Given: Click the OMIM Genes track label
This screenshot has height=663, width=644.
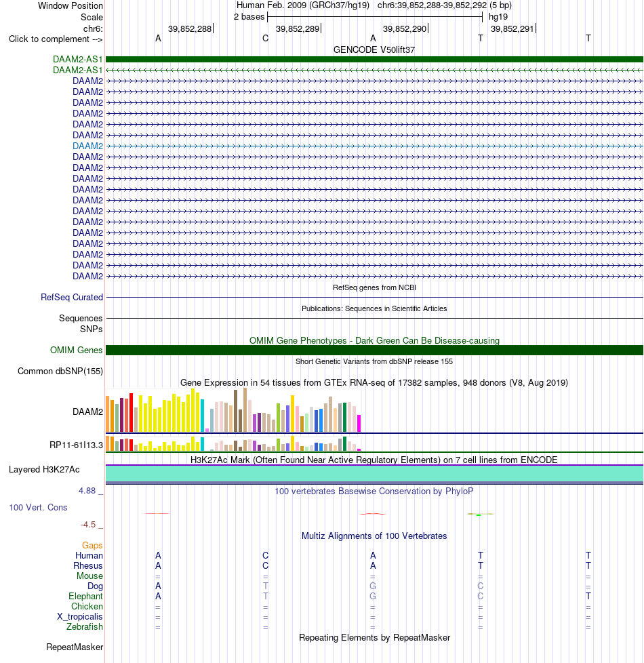Looking at the screenshot, I should tap(76, 350).
